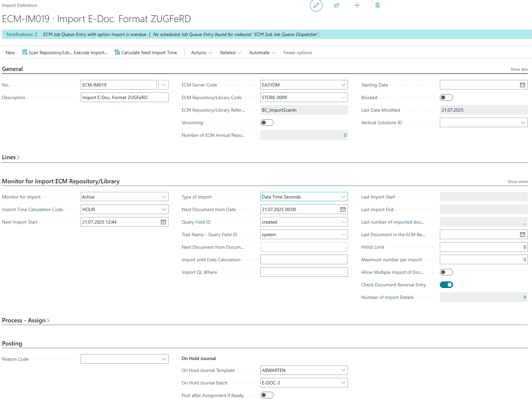Click the Import QL Where input field
This screenshot has height=399, width=532.
click(x=304, y=272)
